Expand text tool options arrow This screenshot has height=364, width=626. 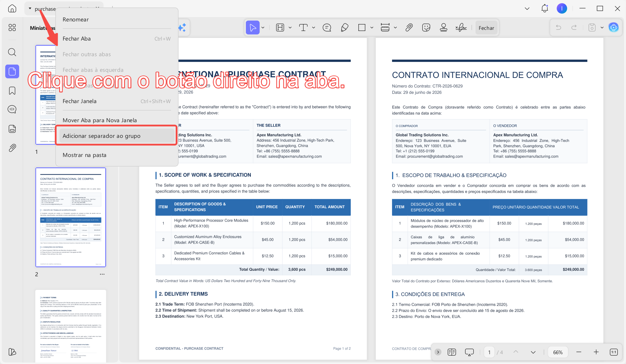tap(313, 28)
